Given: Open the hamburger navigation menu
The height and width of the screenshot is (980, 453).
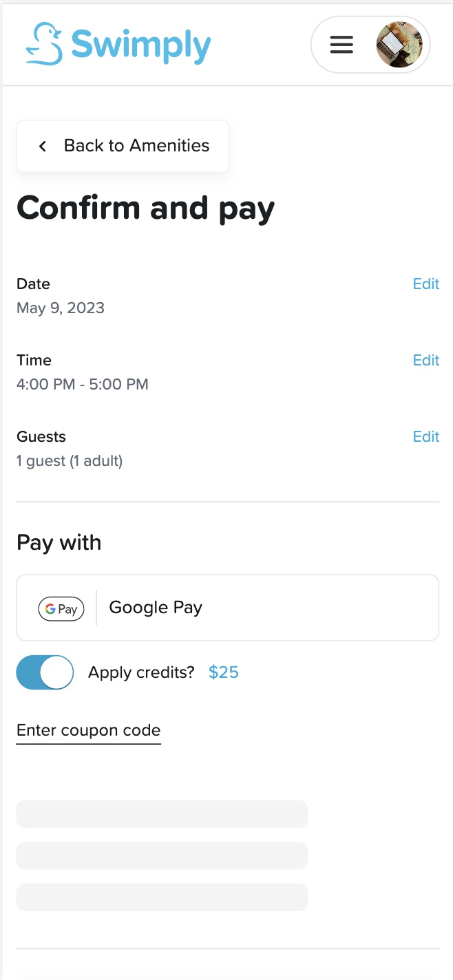Looking at the screenshot, I should tap(341, 44).
